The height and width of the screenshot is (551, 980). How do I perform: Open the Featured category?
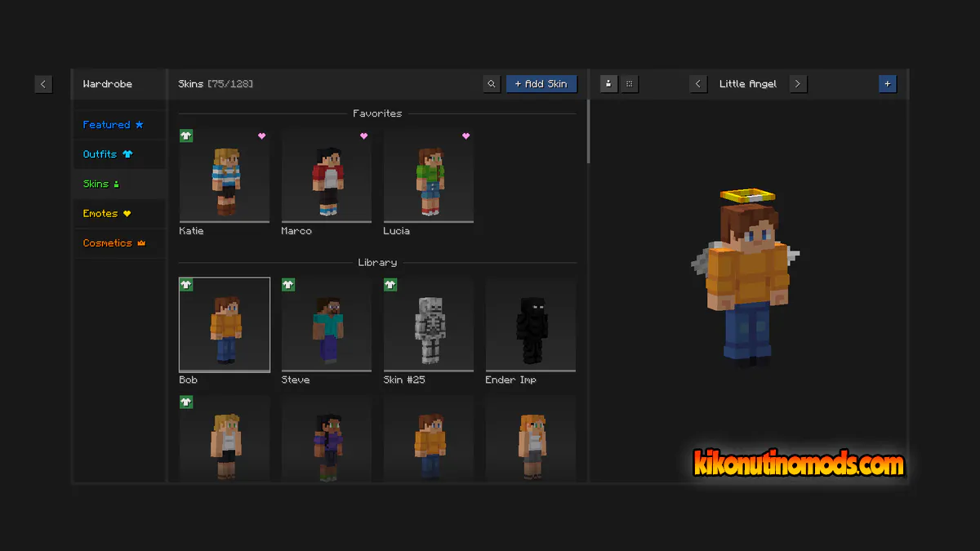click(119, 125)
